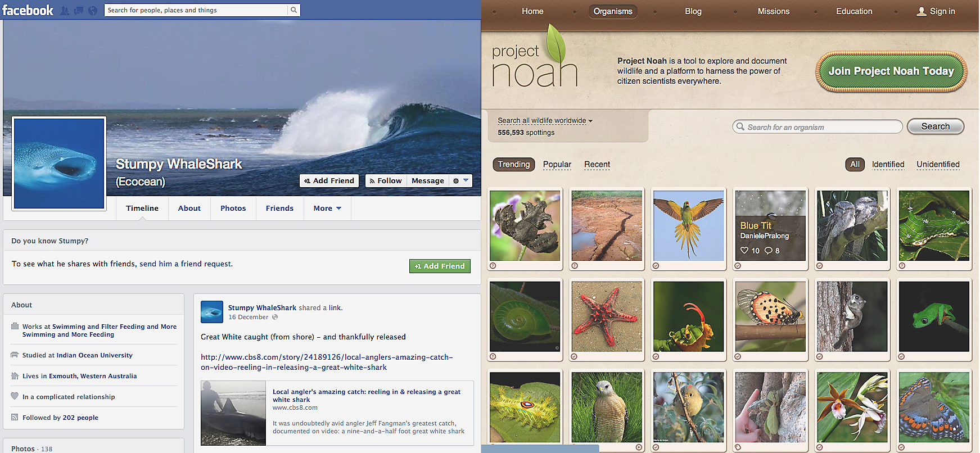Go to Missions in Project Noah menu

773,11
